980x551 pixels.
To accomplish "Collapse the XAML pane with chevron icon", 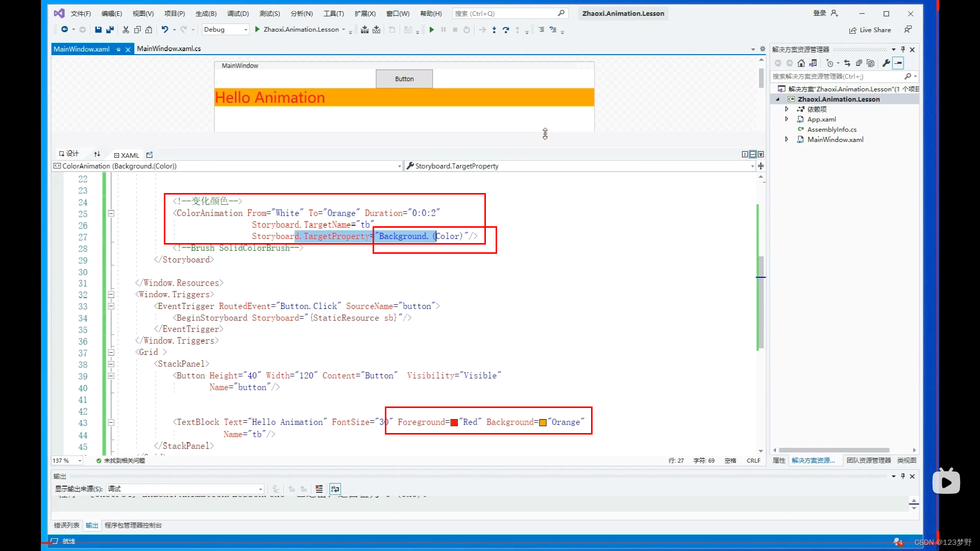I will click(761, 154).
